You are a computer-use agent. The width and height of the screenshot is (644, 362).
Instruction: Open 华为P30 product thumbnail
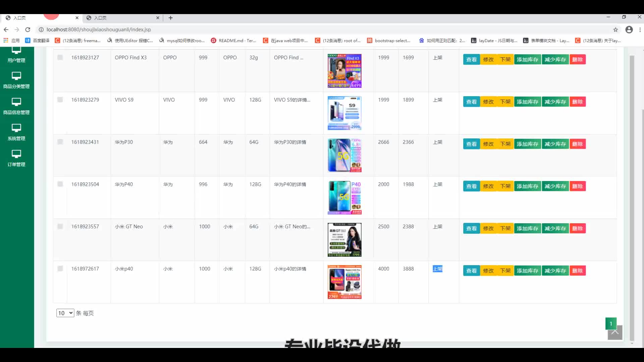(344, 155)
